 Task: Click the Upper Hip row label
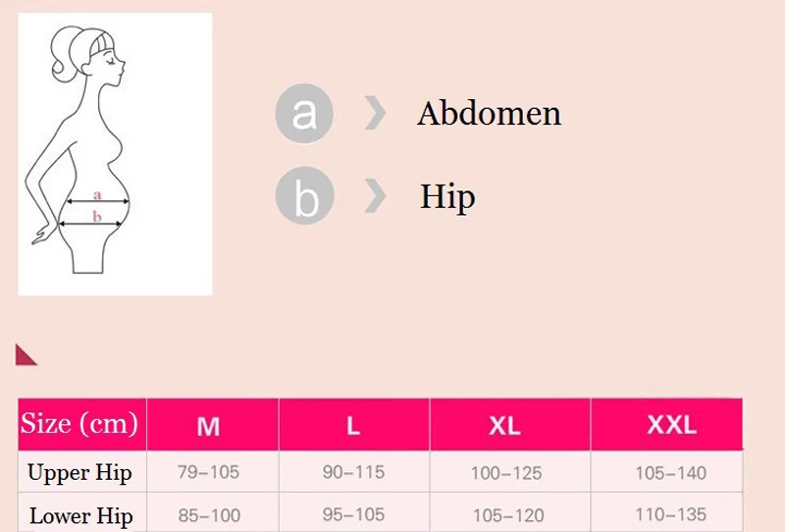(79, 473)
